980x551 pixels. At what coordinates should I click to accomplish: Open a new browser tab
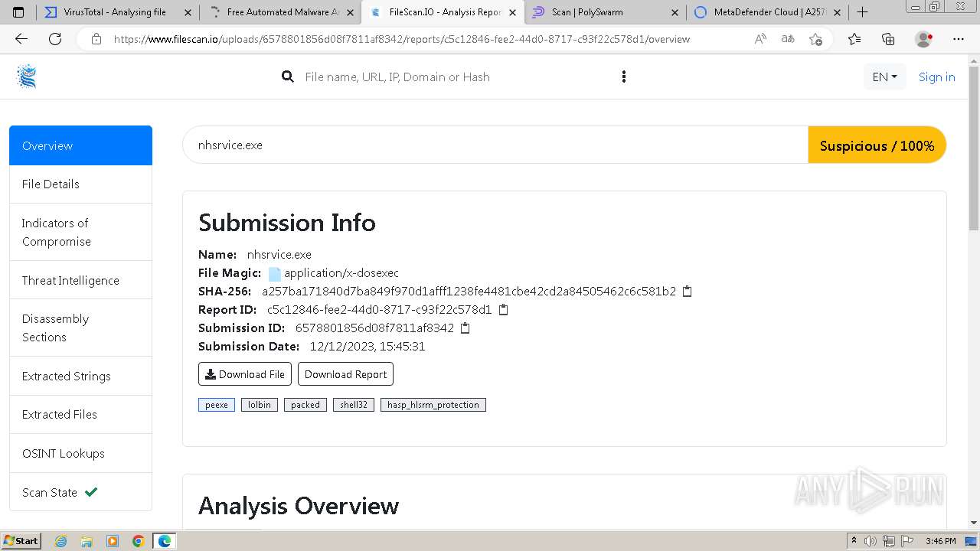coord(862,12)
